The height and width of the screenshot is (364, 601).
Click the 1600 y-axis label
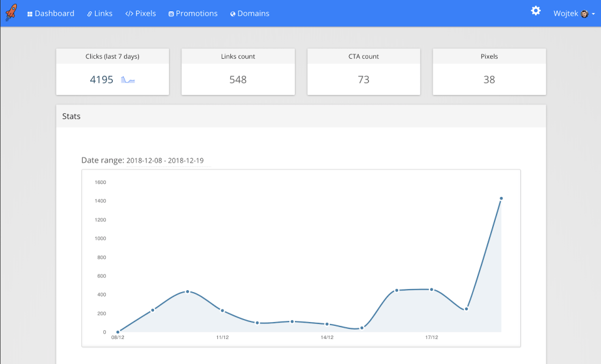pyautogui.click(x=100, y=182)
